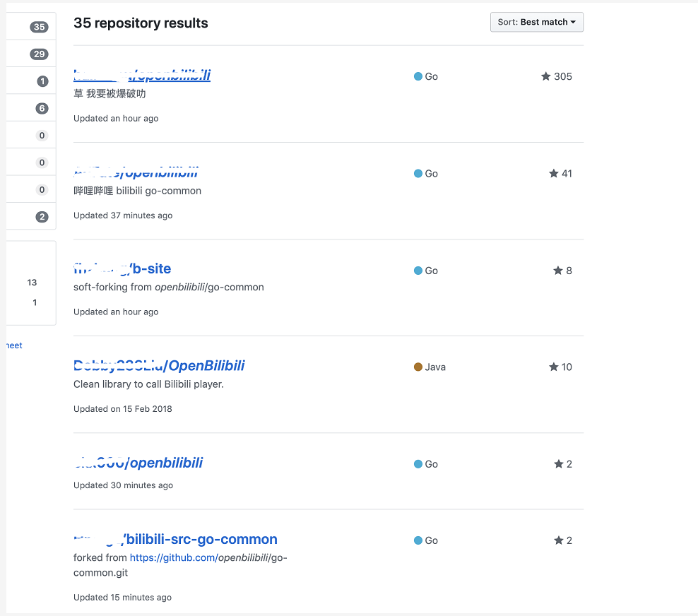Open the openbilibili repo described as bilibili go-common

136,172
